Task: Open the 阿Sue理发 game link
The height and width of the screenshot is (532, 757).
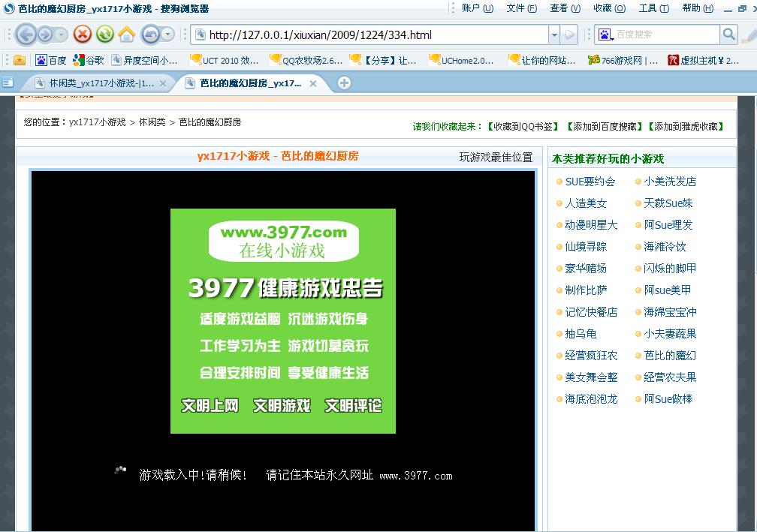Action: (x=668, y=225)
